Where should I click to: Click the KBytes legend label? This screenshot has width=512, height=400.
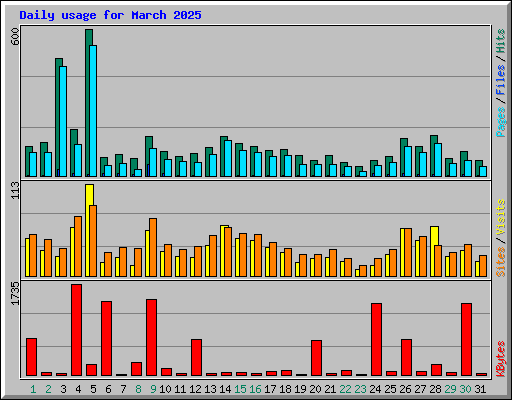click(501, 359)
